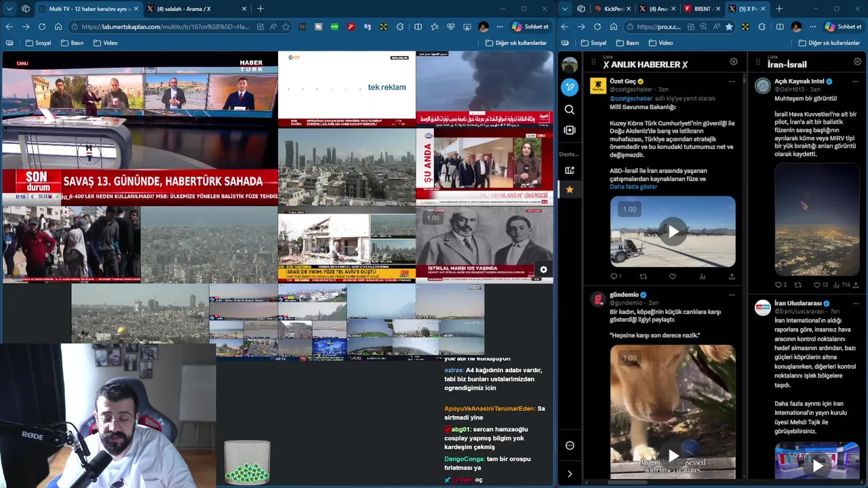
Task: Open night sky image in Açık Kaynak Intel post
Action: pyautogui.click(x=817, y=220)
